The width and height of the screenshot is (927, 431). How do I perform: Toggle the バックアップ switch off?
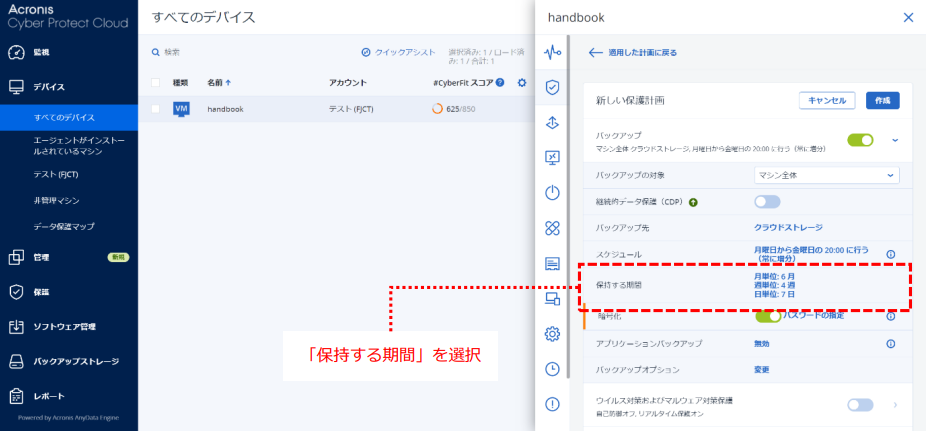(860, 140)
